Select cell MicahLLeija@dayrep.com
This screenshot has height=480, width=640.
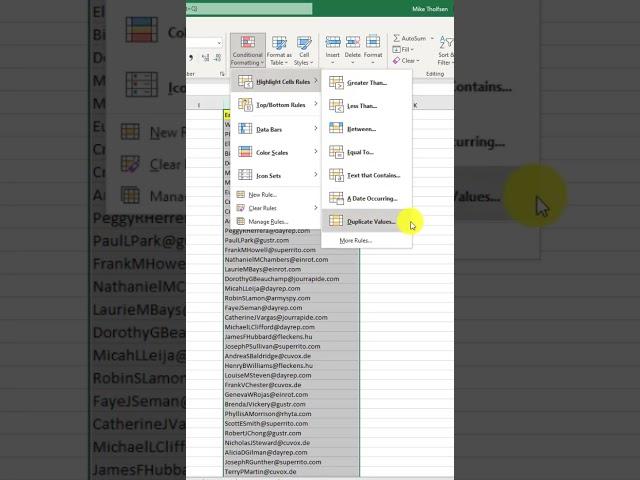point(291,289)
